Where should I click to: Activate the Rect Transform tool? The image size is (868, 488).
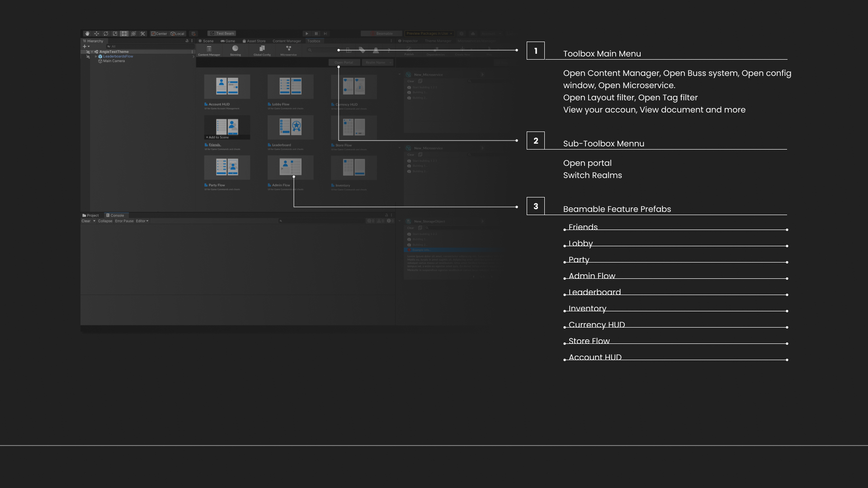coord(124,33)
